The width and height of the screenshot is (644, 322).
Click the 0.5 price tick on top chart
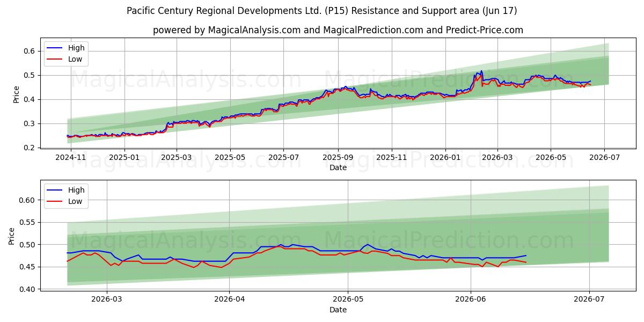pyautogui.click(x=30, y=75)
